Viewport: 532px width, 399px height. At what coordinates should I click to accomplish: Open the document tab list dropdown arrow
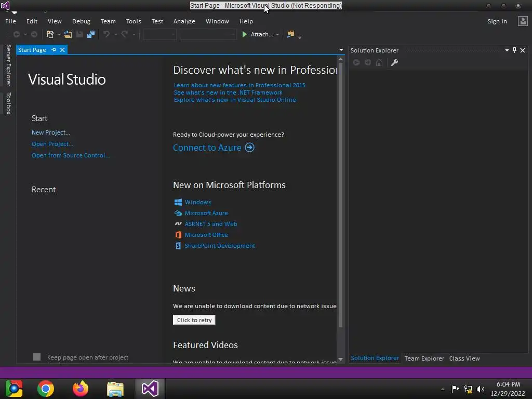coord(341,50)
